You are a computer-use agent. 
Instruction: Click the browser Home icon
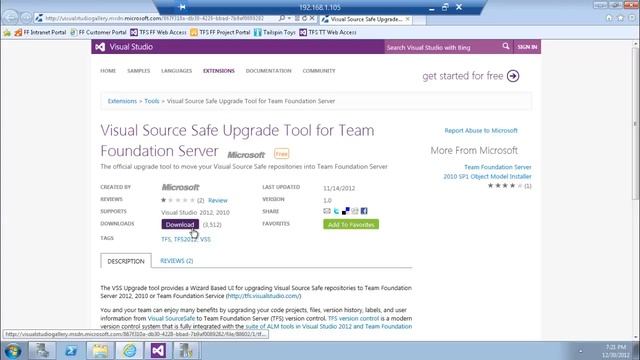pos(609,18)
